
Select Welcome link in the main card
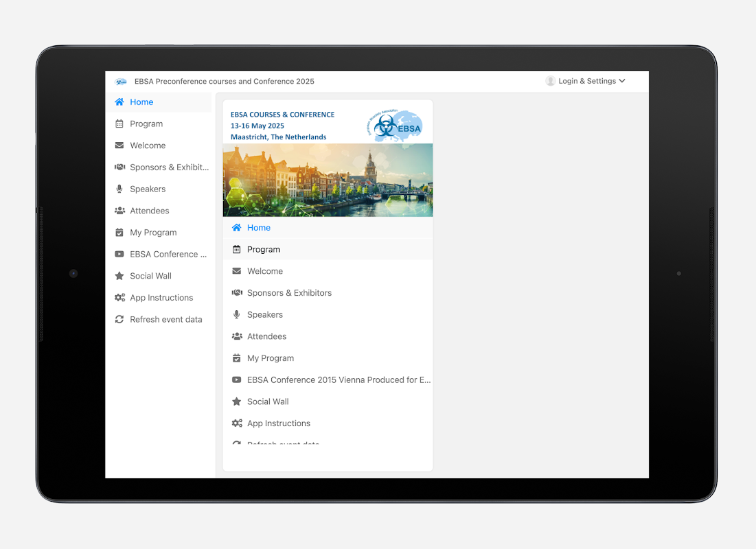[328, 271]
